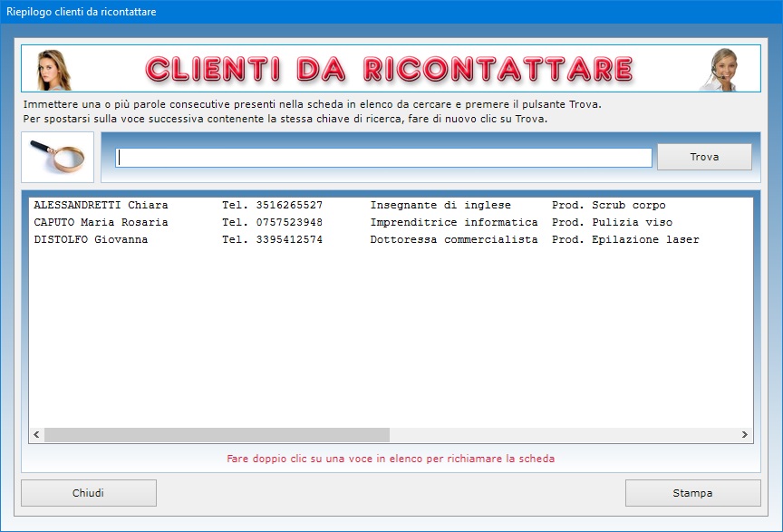Click the 'Riepilogo clienti da ricontattare' window title
The height and width of the screenshot is (532, 783).
pyautogui.click(x=81, y=12)
